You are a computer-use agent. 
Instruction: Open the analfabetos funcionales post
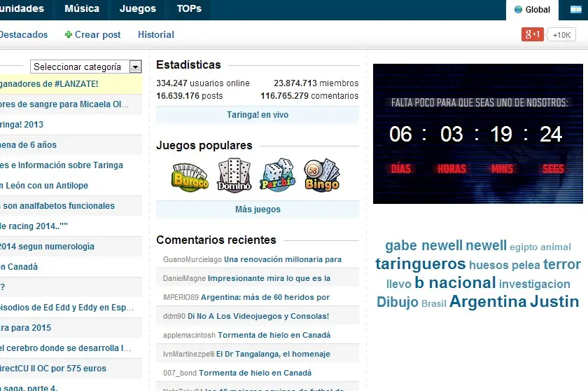(x=57, y=205)
